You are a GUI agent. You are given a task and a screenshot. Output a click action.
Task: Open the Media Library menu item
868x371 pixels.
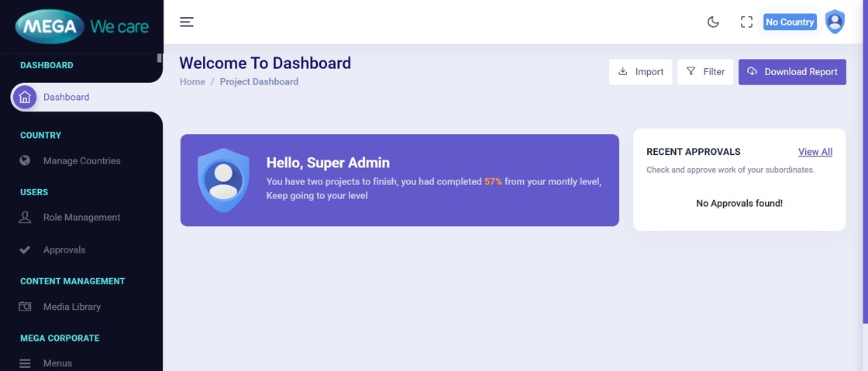tap(72, 307)
